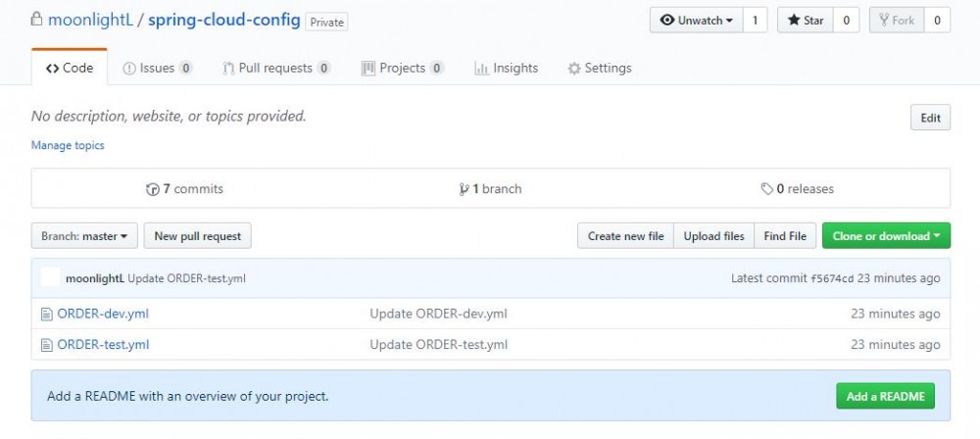Click the branch icon beside 1 branch
The width and height of the screenshot is (980, 439).
[464, 189]
